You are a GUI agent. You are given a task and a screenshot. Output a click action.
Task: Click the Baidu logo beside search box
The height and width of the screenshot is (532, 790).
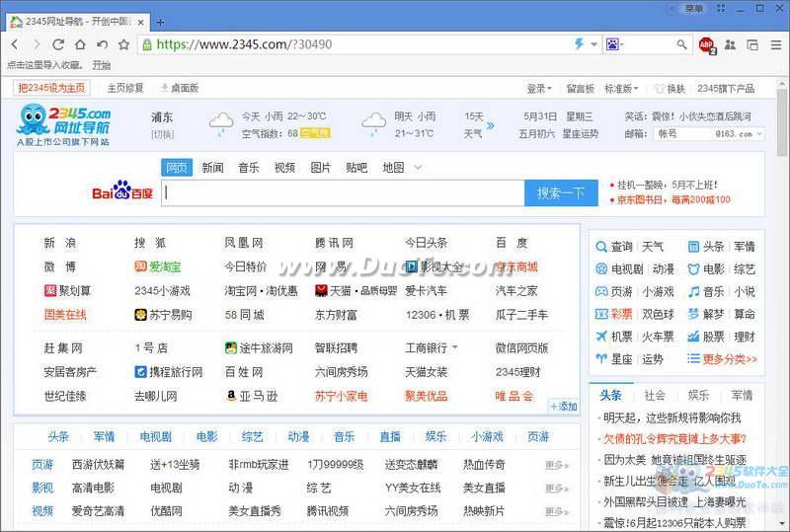coord(122,190)
